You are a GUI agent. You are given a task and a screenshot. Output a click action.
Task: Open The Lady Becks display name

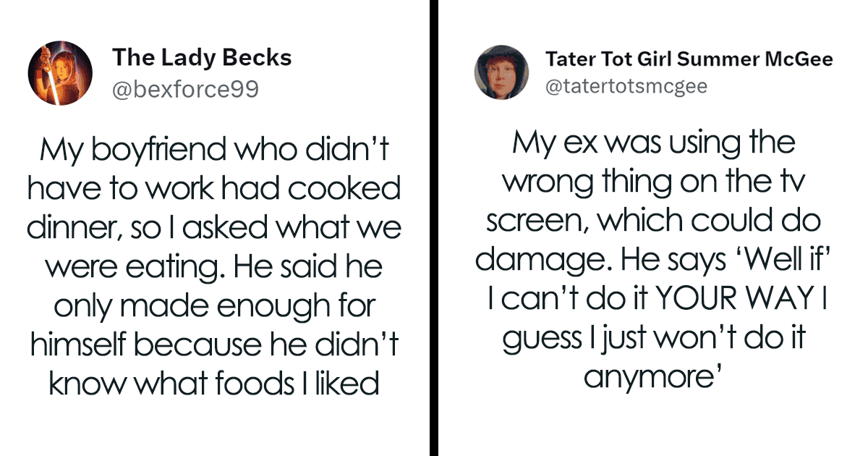[x=203, y=57]
